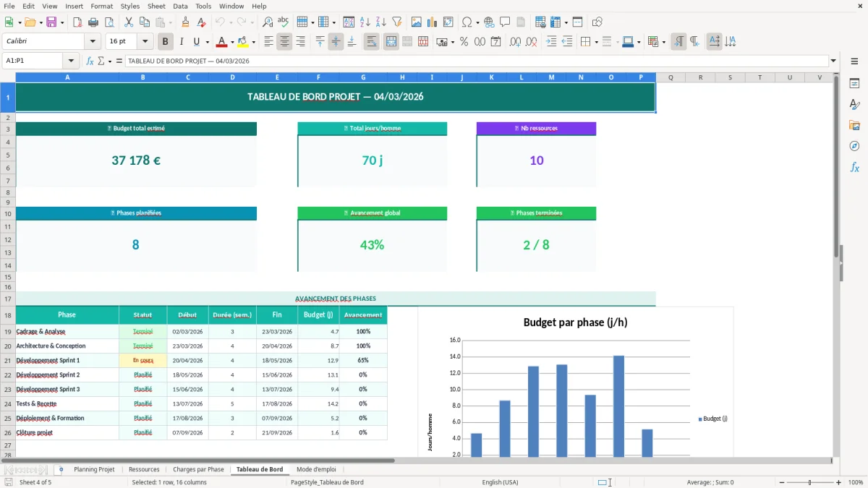Click Clear Direct Formatting icon
Viewport: 868px width, 488px height.
coord(201,22)
